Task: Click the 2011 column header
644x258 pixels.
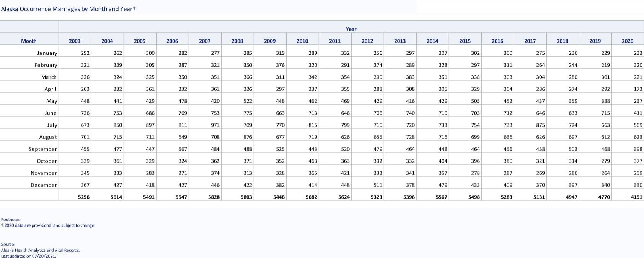Action: tap(335, 41)
